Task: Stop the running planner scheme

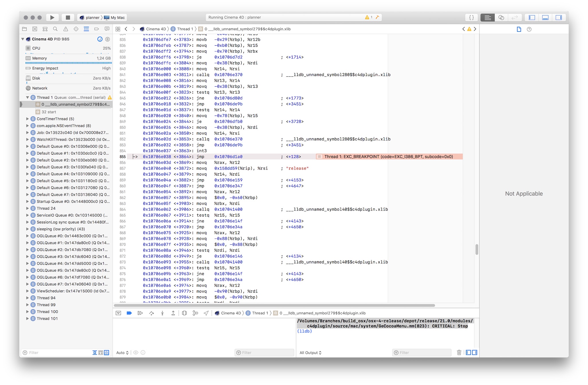Action: point(68,17)
